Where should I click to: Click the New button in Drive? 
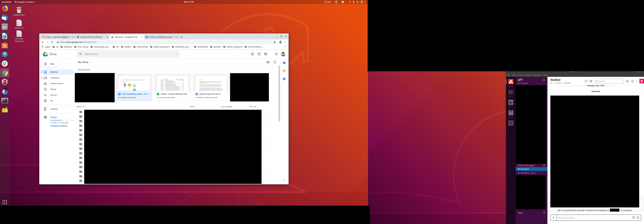[x=50, y=64]
